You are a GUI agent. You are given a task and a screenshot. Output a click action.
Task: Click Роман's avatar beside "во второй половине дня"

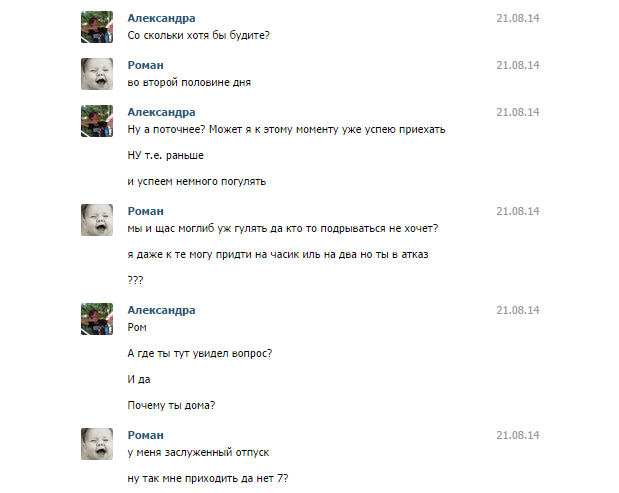click(96, 74)
